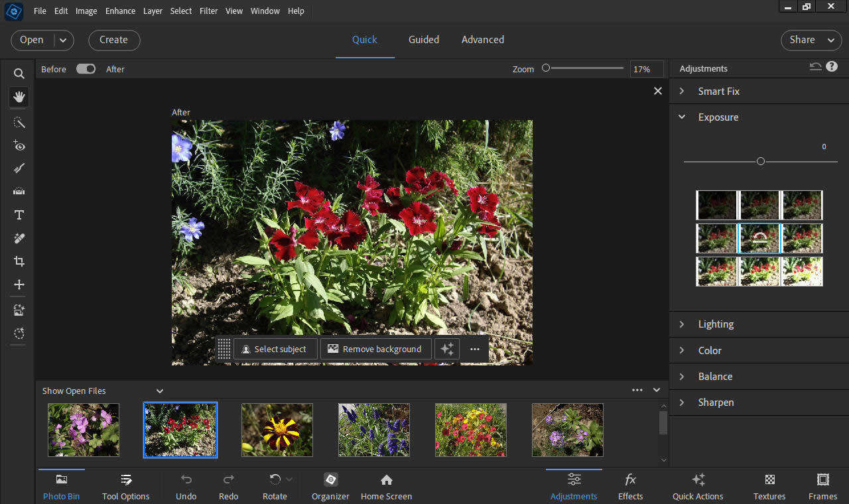
Task: Click the Remove background button
Action: pyautogui.click(x=375, y=349)
